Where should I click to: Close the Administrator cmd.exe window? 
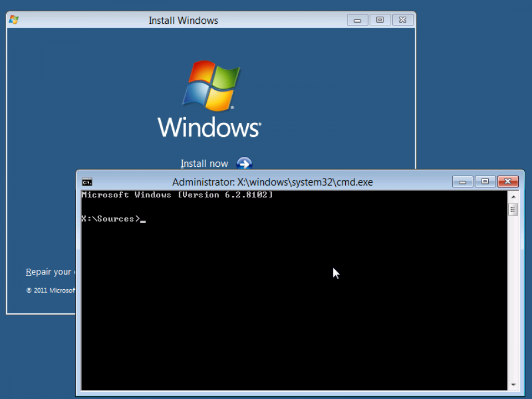coord(508,182)
